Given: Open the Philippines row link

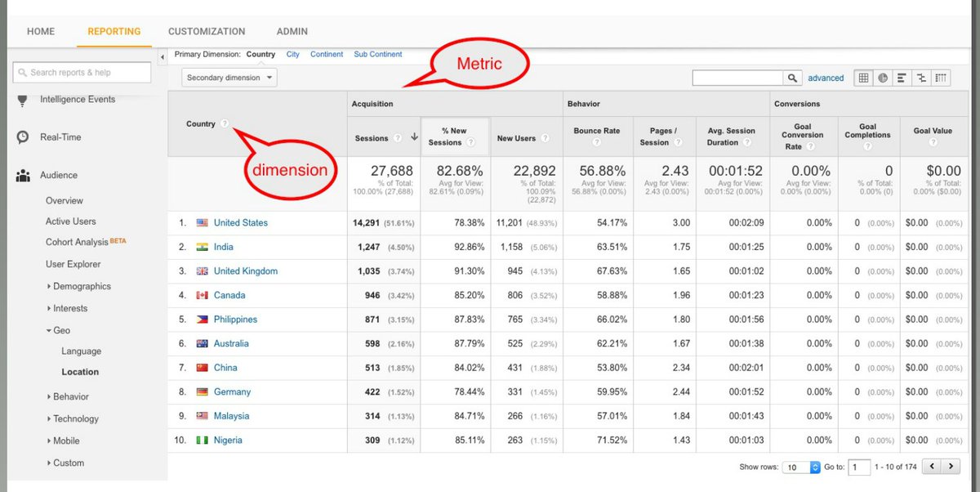Looking at the screenshot, I should point(235,320).
